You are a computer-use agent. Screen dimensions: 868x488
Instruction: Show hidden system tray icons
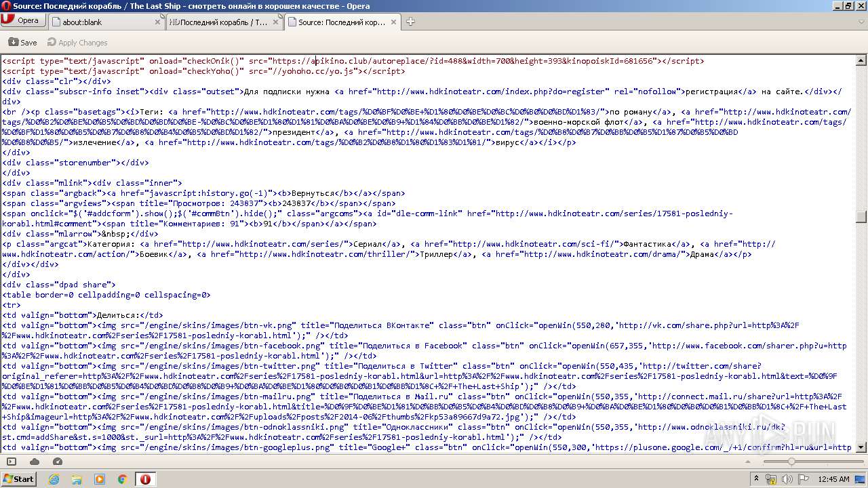(757, 479)
